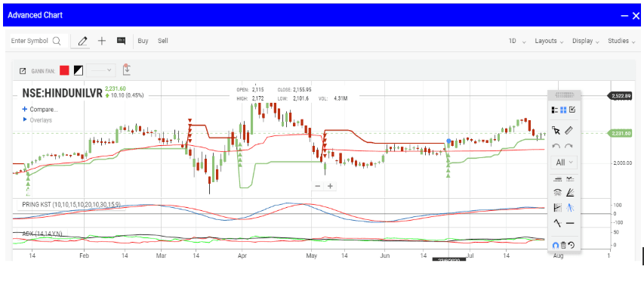Choose the horizontal line drawing tool
The width and height of the screenshot is (644, 285).
[570, 223]
